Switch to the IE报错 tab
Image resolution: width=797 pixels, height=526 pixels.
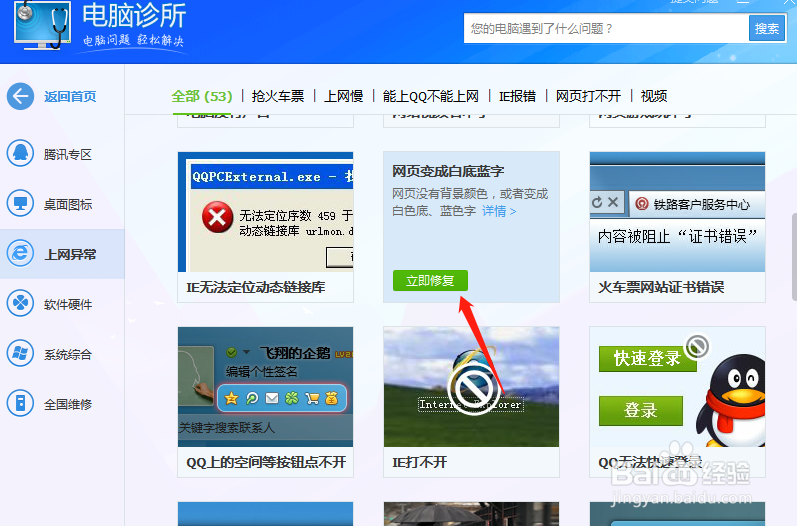(x=517, y=96)
